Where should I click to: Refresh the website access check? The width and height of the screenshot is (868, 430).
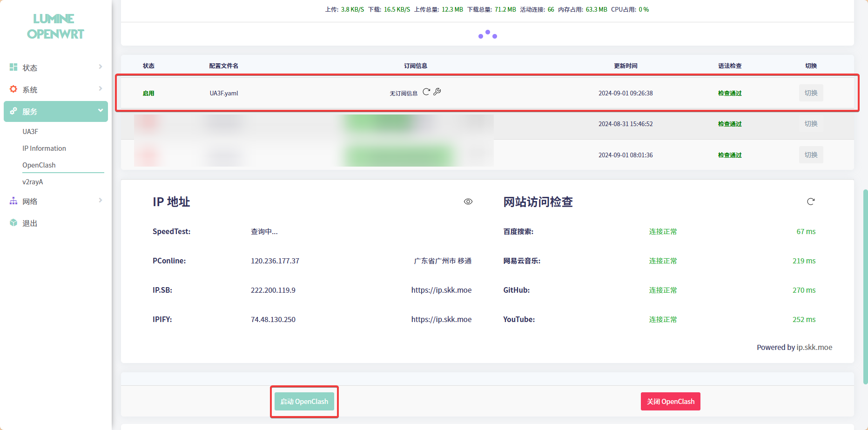[x=811, y=202]
